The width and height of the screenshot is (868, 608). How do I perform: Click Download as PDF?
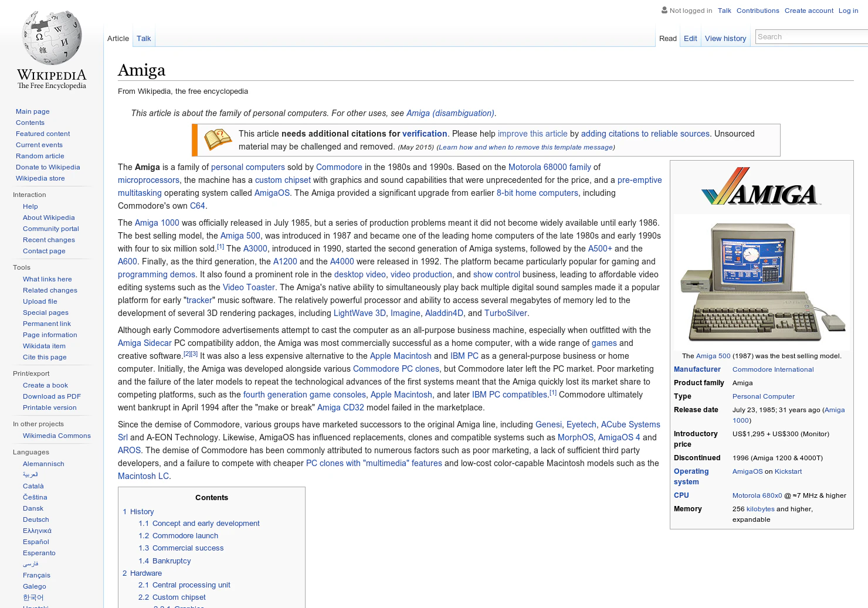coord(52,396)
